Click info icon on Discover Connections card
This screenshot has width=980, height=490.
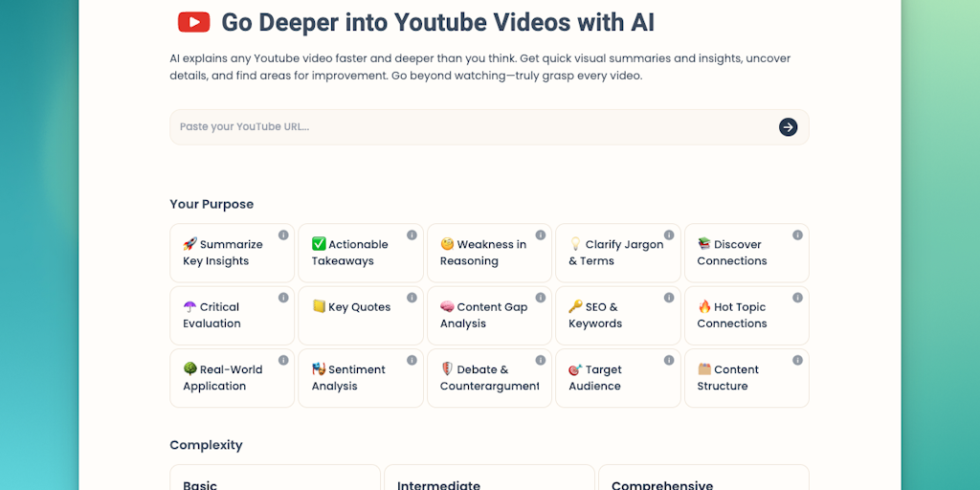click(797, 235)
